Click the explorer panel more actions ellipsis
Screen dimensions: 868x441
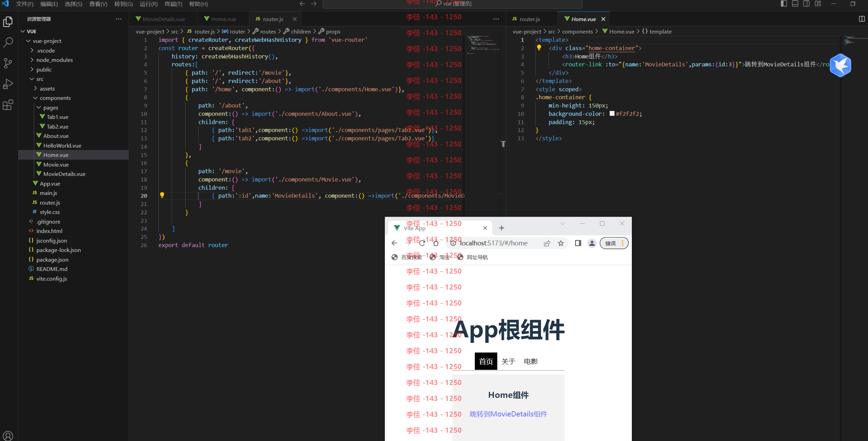119,19
